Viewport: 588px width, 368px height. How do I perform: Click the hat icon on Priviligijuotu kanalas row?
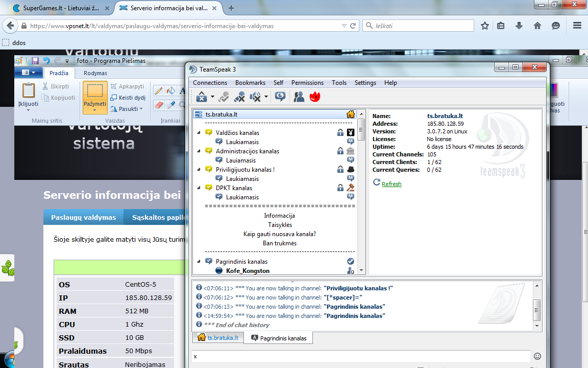[x=351, y=169]
